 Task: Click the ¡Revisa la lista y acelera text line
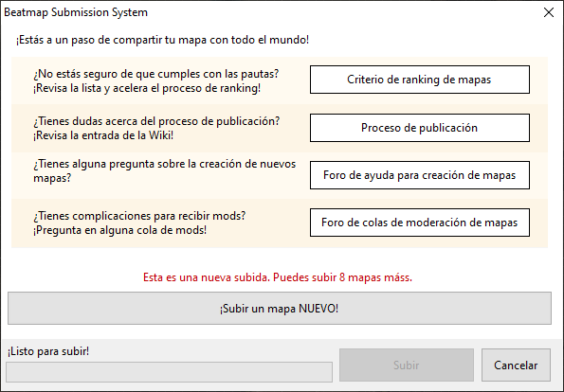click(147, 88)
